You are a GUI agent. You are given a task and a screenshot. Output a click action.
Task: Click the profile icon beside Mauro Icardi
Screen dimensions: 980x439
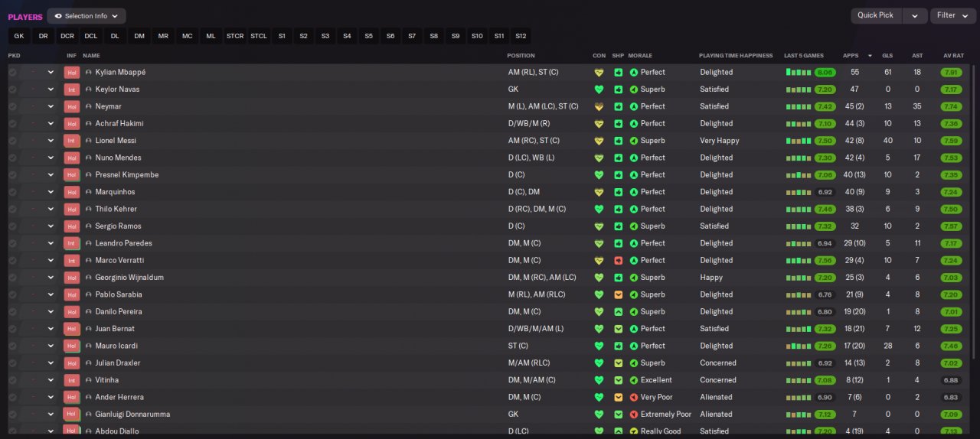click(x=89, y=346)
